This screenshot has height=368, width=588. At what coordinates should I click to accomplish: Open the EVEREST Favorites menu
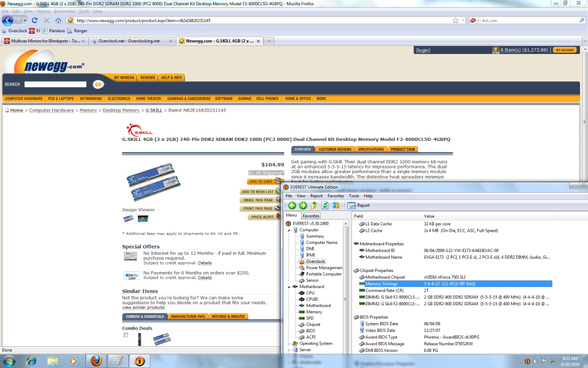pyautogui.click(x=335, y=196)
